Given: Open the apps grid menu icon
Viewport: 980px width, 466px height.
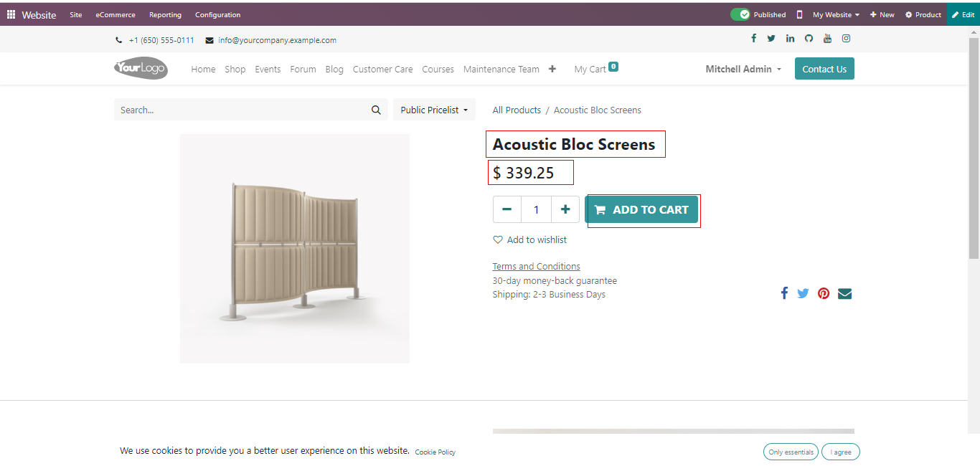Looking at the screenshot, I should pos(11,14).
